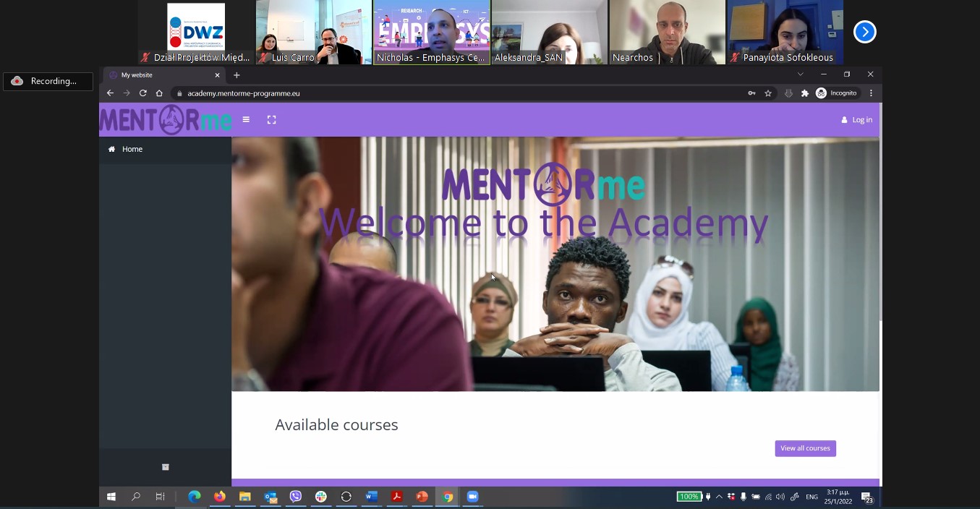Bookmark this page with star icon
This screenshot has width=980, height=509.
tap(768, 93)
